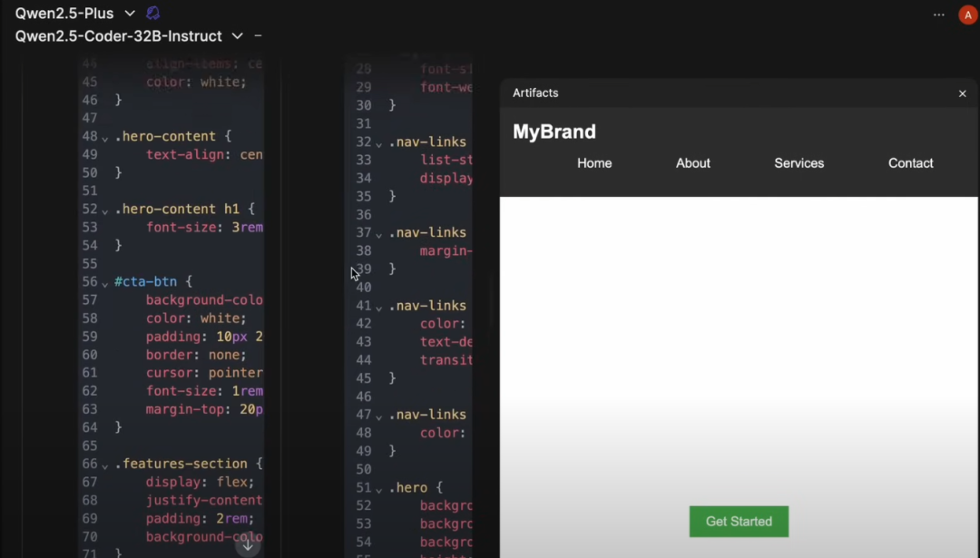This screenshot has width=980, height=558.
Task: Fold the .hero-content h1 rule at line 52
Action: [105, 210]
